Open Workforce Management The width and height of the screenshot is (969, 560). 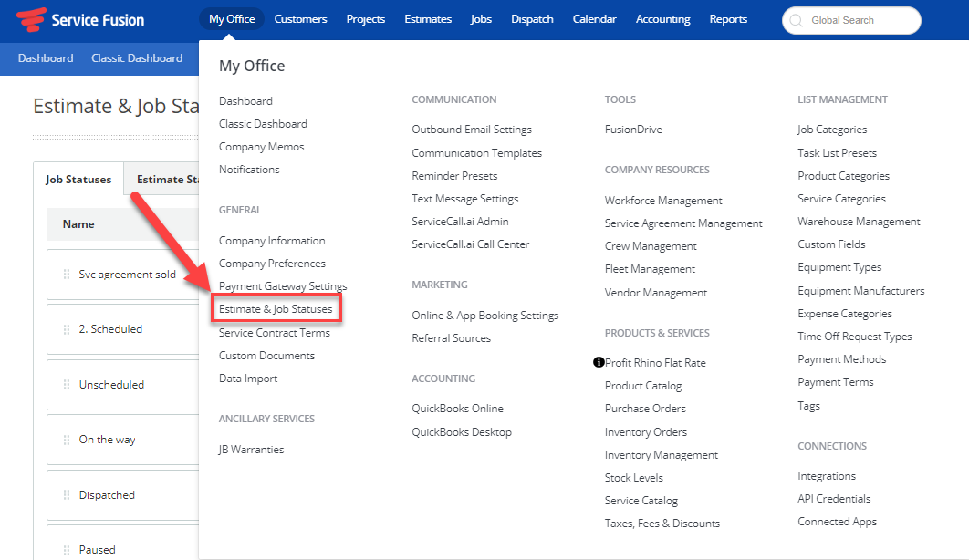point(663,201)
